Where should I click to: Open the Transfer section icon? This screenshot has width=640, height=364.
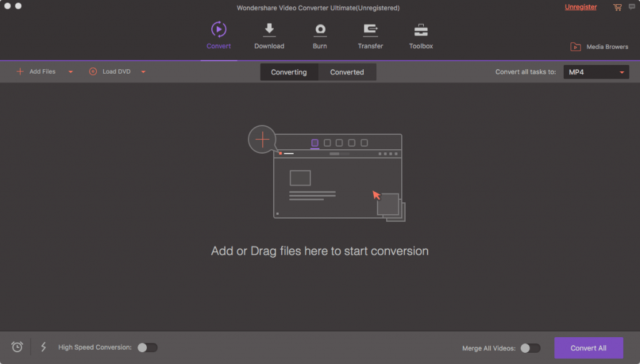point(371,29)
